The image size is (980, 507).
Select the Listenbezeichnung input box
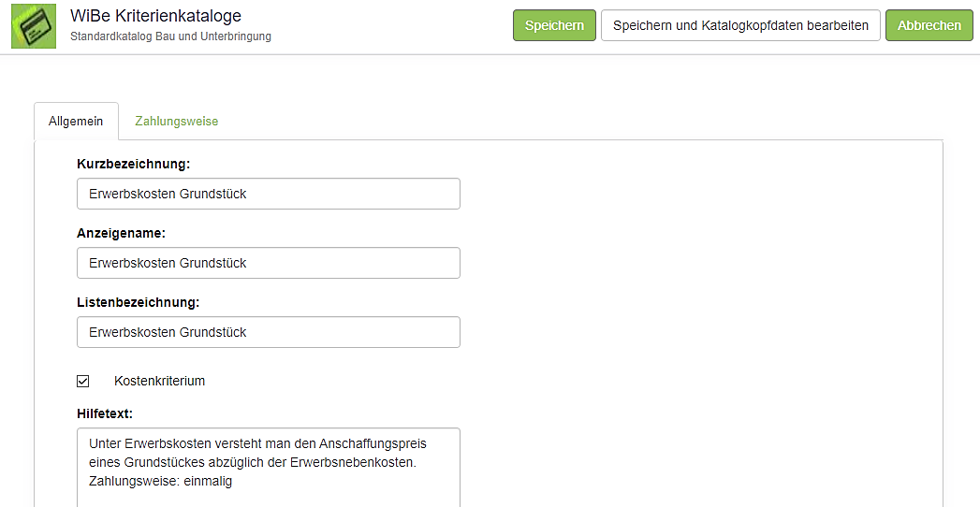tap(268, 332)
